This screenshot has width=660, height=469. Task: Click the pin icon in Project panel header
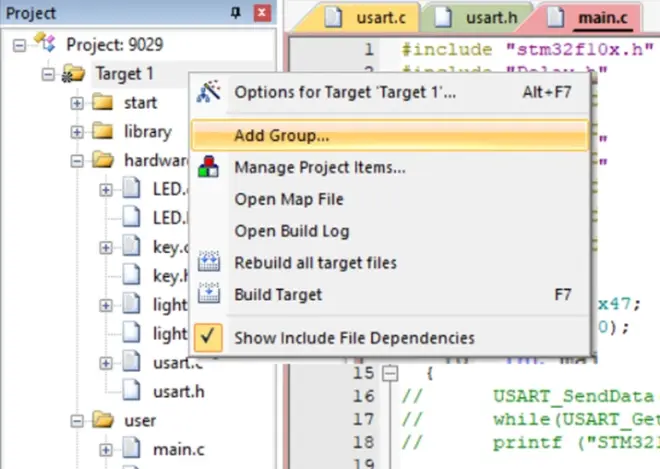(x=236, y=13)
